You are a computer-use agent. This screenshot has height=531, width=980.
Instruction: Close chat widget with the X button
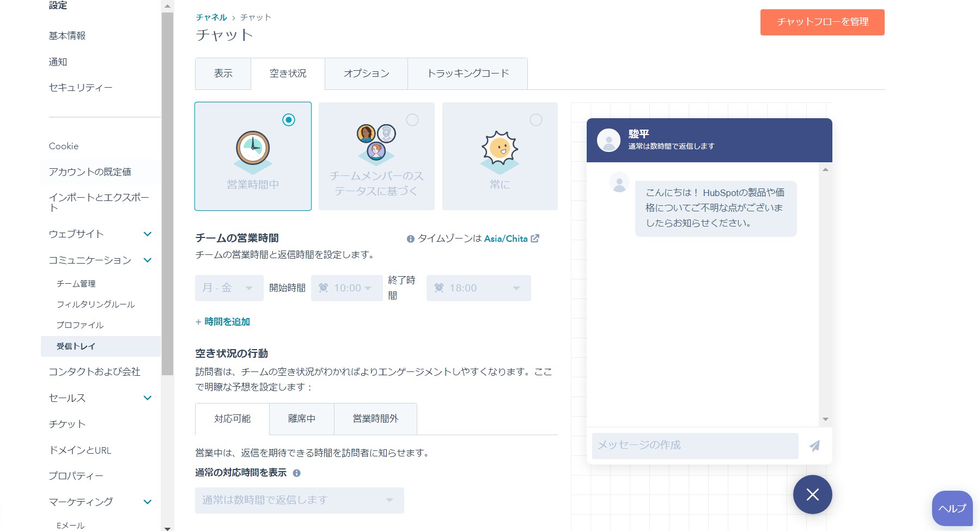812,495
